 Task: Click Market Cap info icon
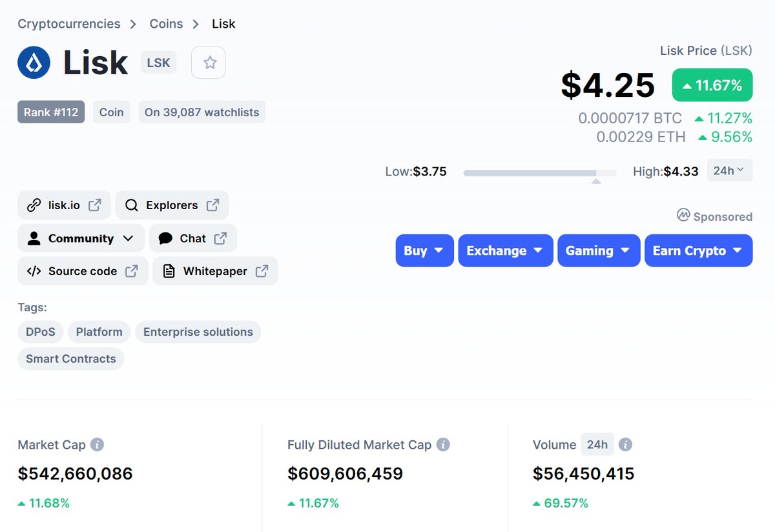[97, 445]
